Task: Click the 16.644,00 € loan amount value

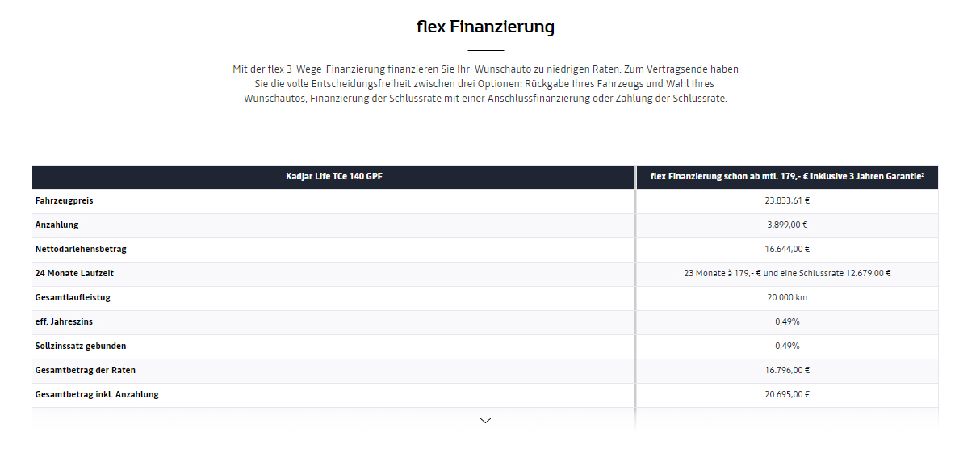Action: point(787,249)
